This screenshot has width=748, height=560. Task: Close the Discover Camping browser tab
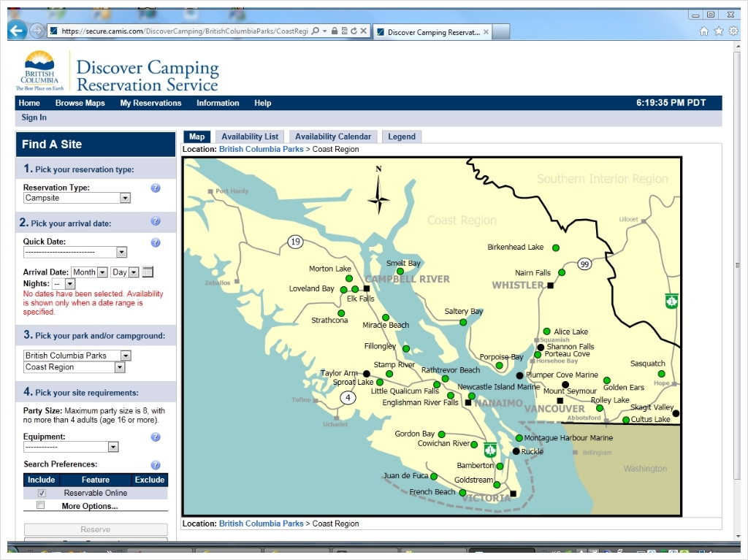pos(486,32)
